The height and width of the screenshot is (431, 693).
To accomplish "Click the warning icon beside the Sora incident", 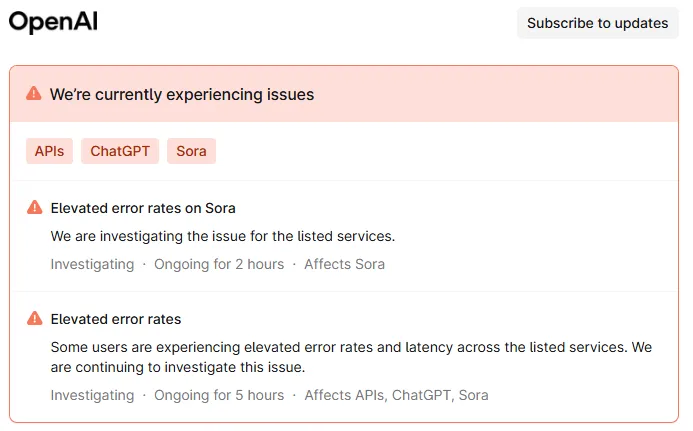I will tap(34, 208).
